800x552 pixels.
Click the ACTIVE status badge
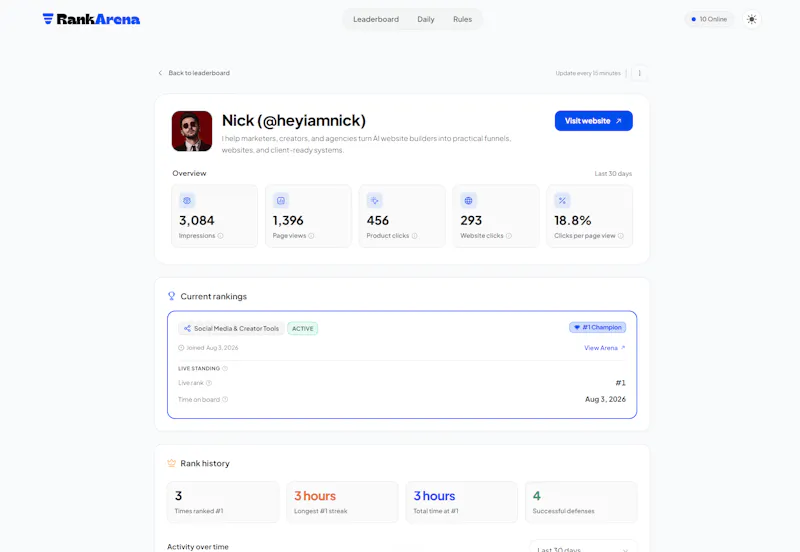(303, 329)
